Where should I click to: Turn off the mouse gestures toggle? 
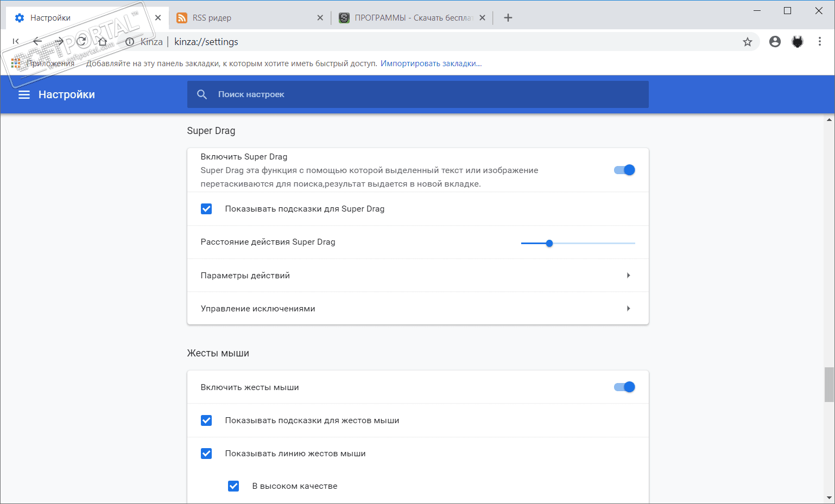[x=624, y=387]
